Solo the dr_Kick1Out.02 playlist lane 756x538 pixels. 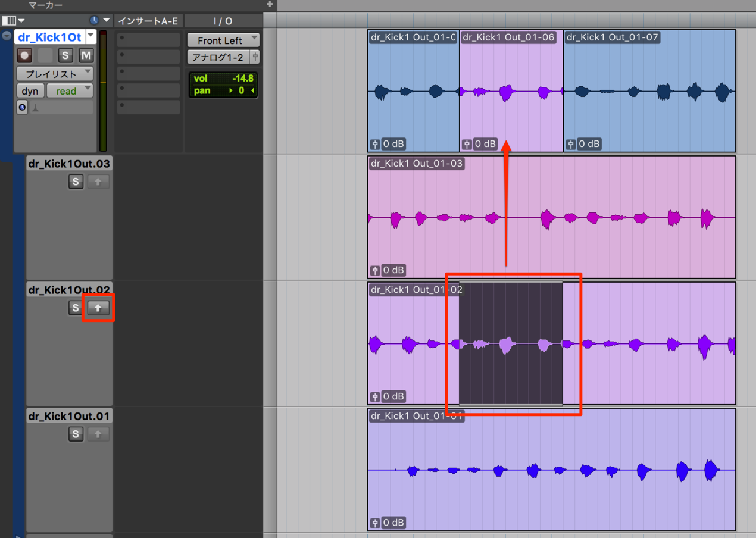coord(75,308)
